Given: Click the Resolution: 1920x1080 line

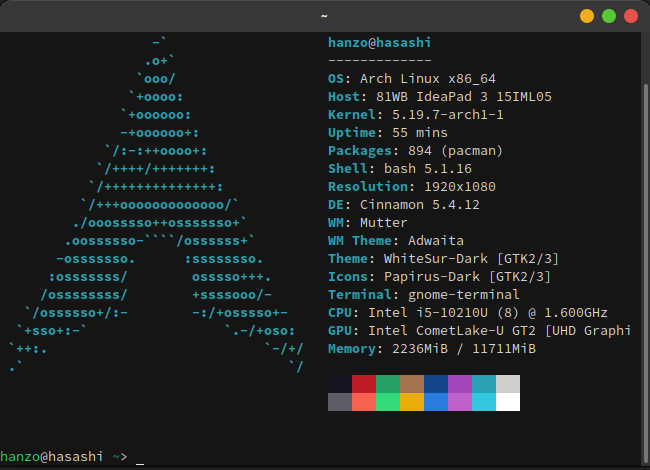Looking at the screenshot, I should tap(412, 187).
